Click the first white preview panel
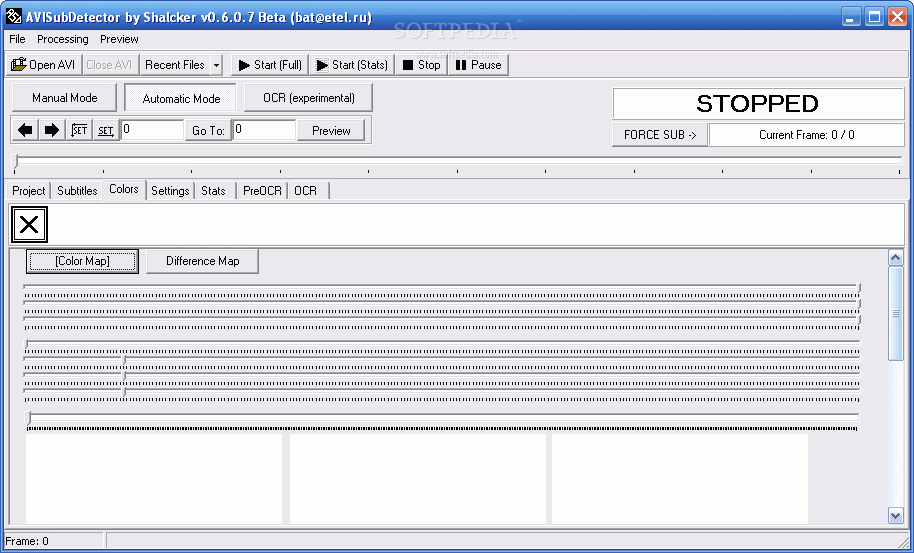The image size is (914, 553). [154, 479]
